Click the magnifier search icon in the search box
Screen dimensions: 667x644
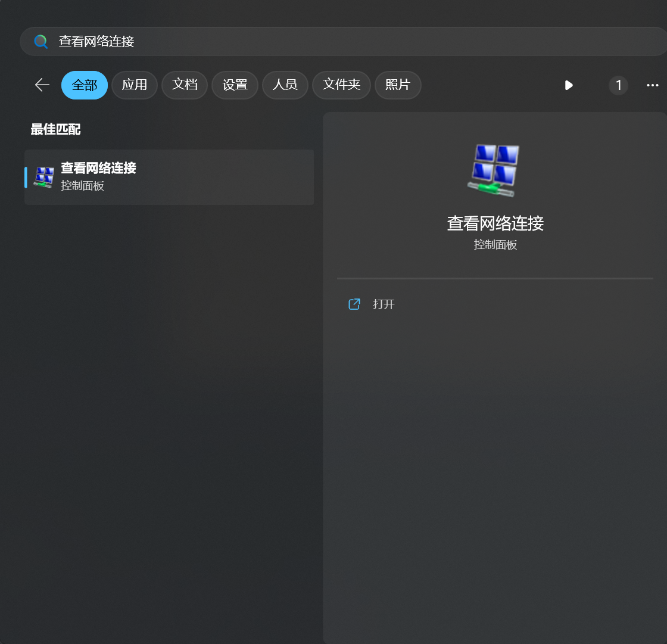pos(40,42)
